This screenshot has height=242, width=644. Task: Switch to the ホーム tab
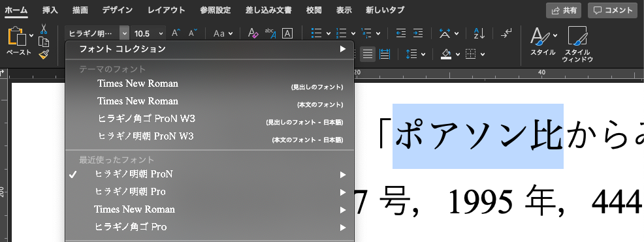16,10
